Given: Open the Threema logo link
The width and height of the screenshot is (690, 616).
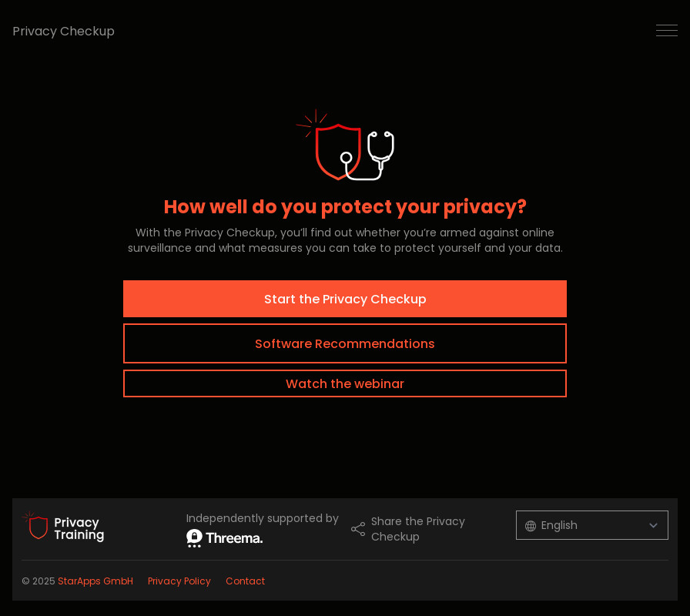Looking at the screenshot, I should pos(225,538).
